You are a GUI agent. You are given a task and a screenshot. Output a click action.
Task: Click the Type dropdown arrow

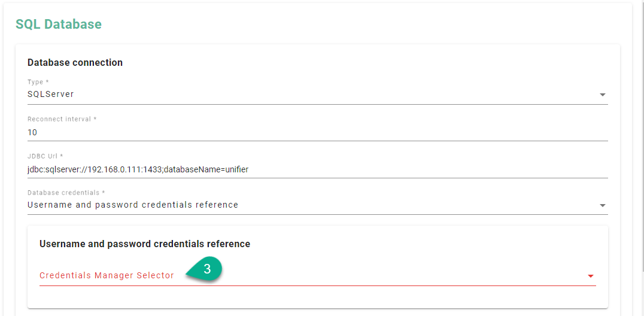coord(602,95)
